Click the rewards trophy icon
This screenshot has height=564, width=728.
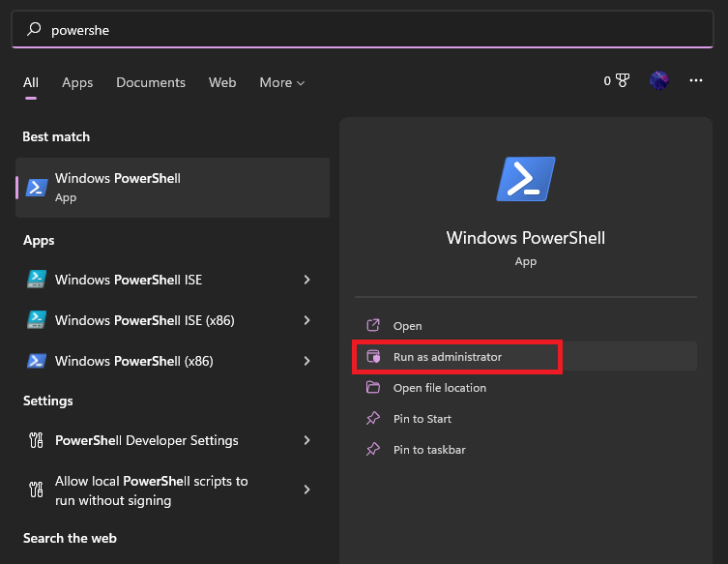(623, 80)
